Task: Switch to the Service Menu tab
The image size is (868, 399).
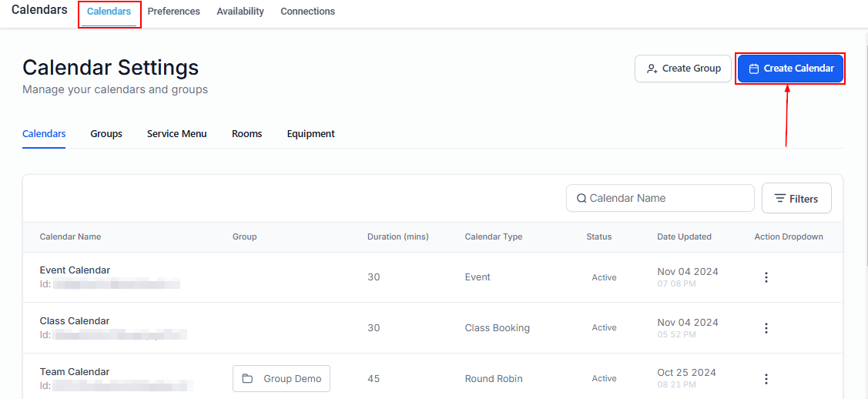Action: (x=177, y=134)
